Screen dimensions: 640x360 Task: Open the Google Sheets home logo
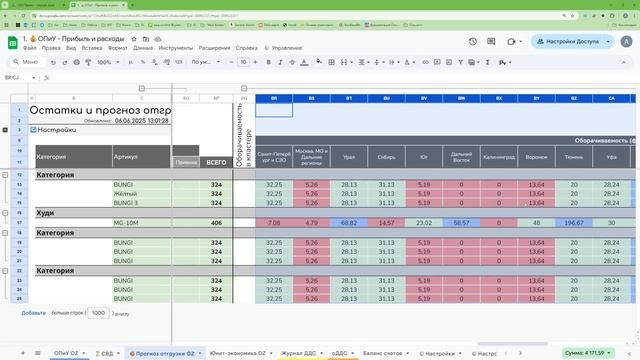point(13,42)
